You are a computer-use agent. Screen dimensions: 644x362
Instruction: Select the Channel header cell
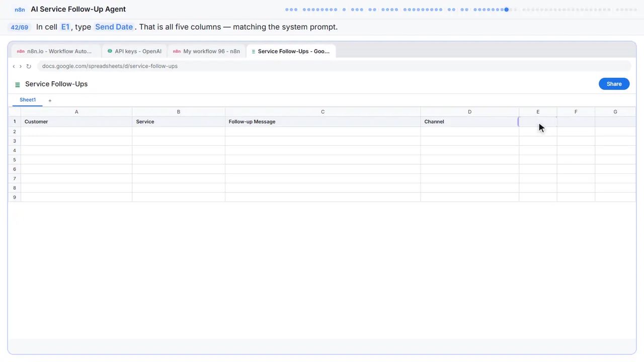[470, 122]
